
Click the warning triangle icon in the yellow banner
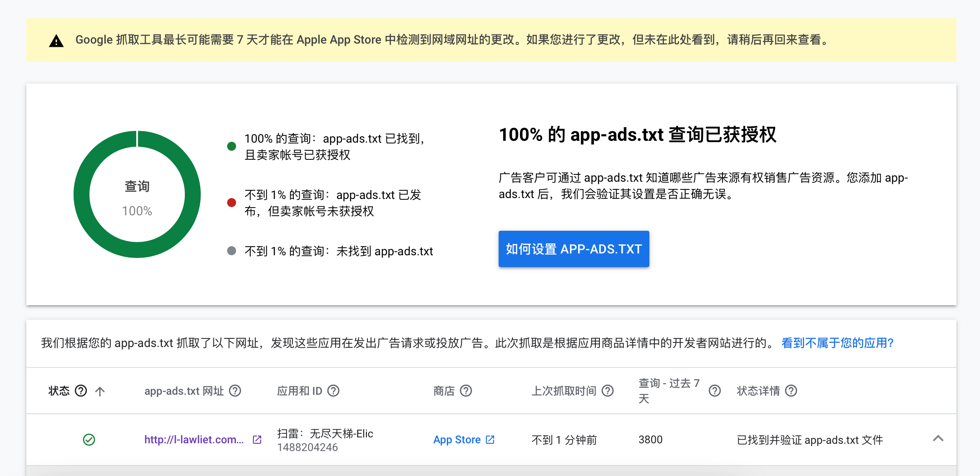(56, 41)
